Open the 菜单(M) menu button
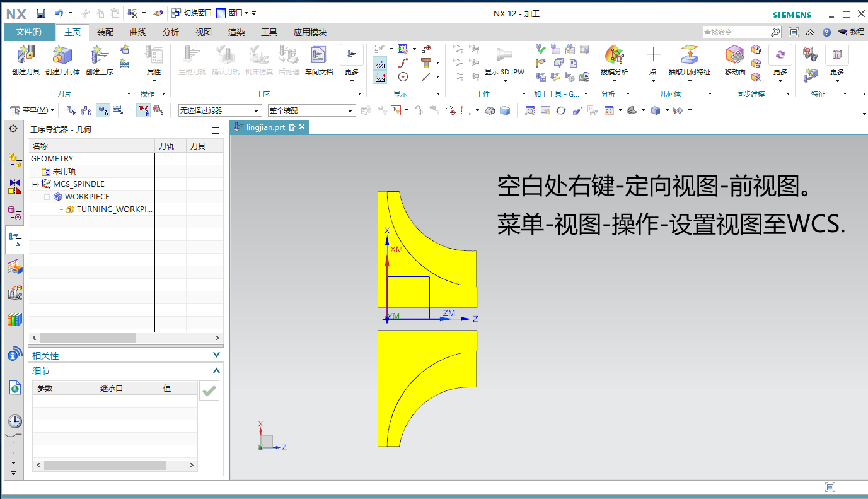868x499 pixels. point(33,110)
